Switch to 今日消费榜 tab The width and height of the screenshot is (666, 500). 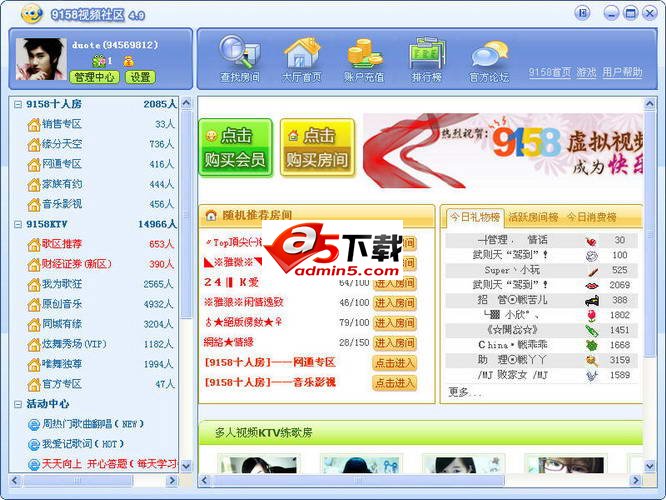click(592, 217)
